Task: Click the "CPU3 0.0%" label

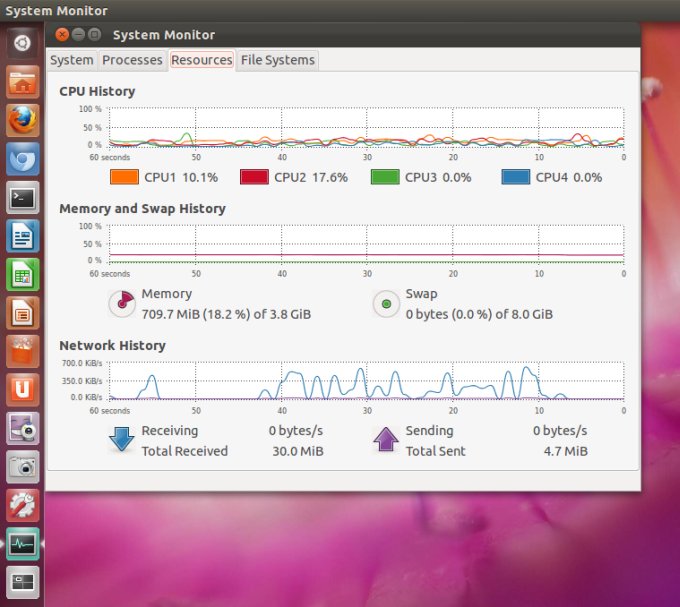Action: 438,177
